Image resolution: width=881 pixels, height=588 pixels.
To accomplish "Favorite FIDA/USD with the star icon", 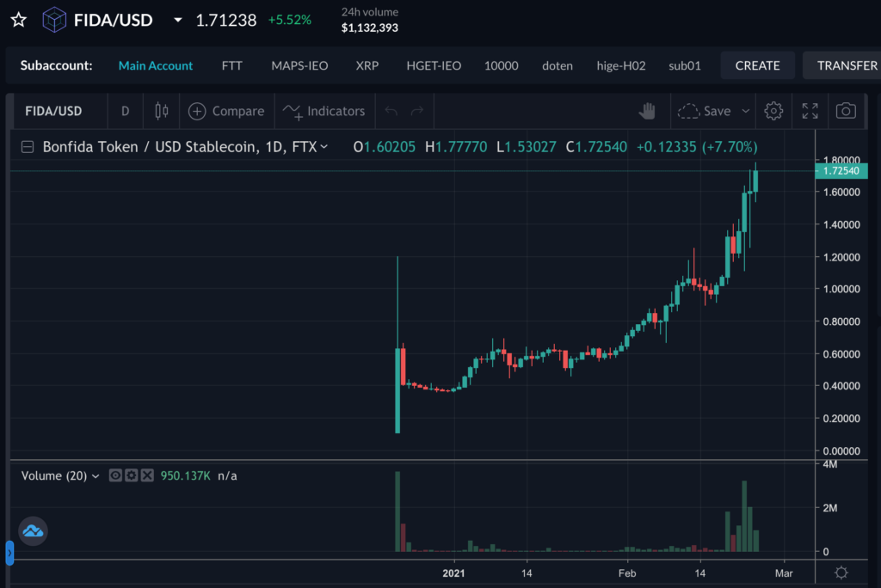I will point(19,21).
